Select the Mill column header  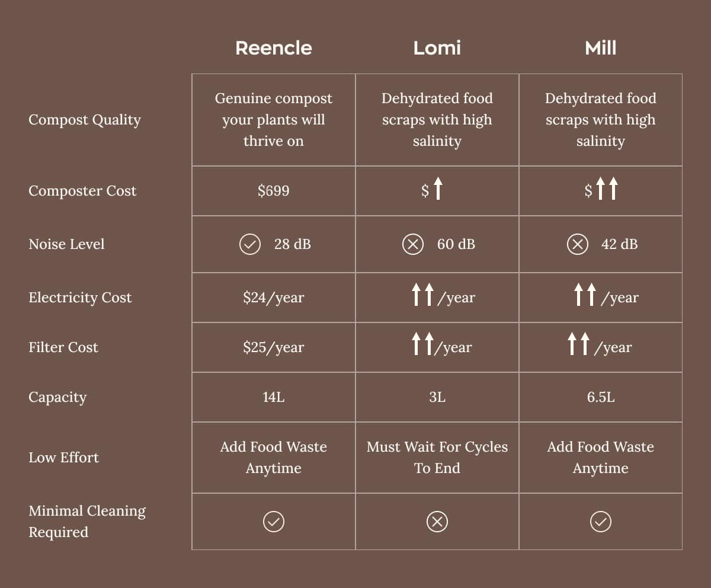601,48
